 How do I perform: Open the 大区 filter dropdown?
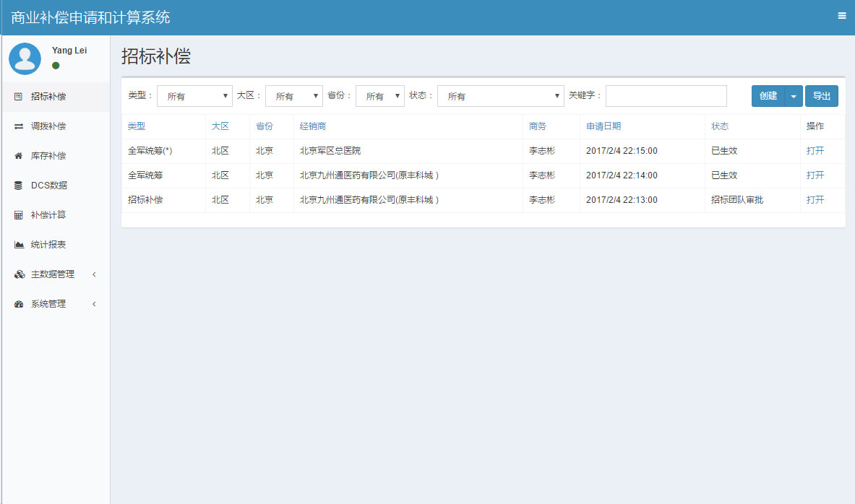(293, 96)
